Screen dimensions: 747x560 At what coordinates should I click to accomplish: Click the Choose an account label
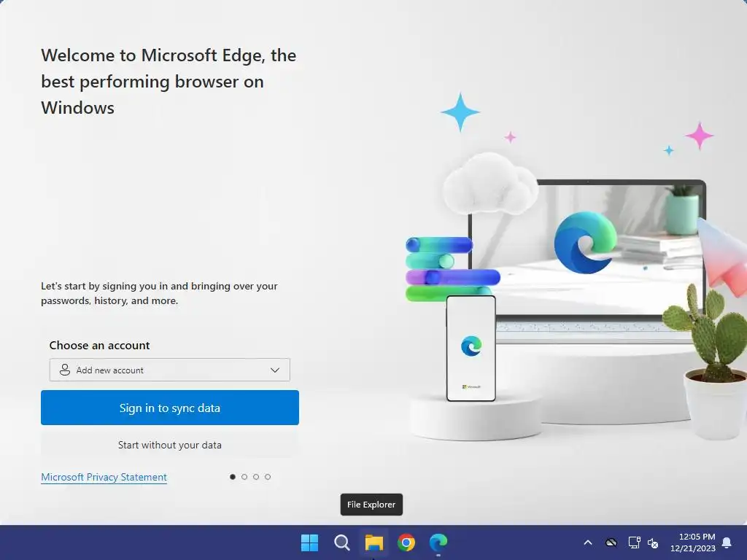99,345
